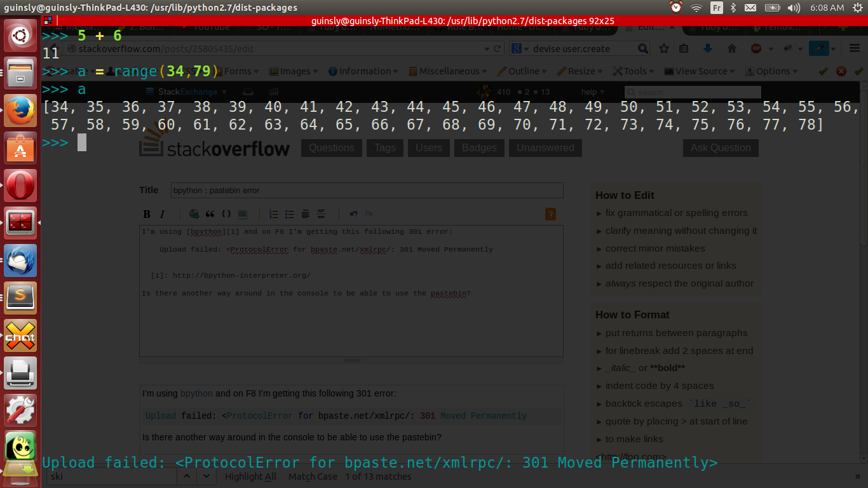Create numbered list in the editor toolbar
Viewport: 868px width, 488px height.
[274, 214]
